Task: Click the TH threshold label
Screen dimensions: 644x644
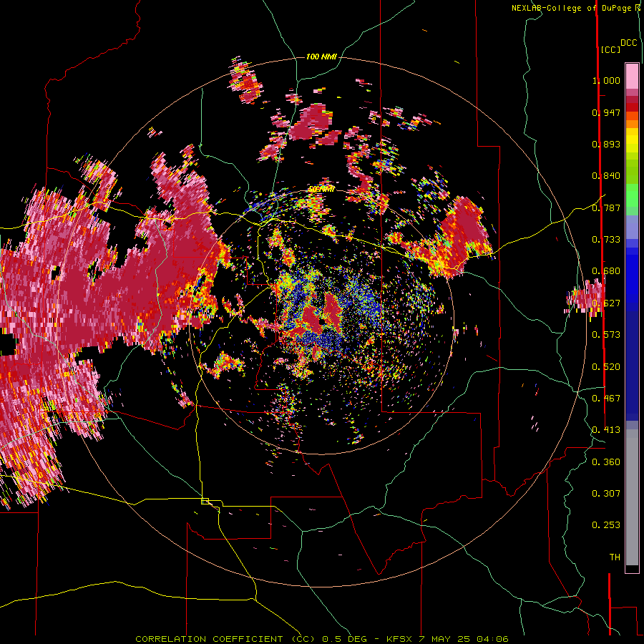Action: [x=615, y=557]
